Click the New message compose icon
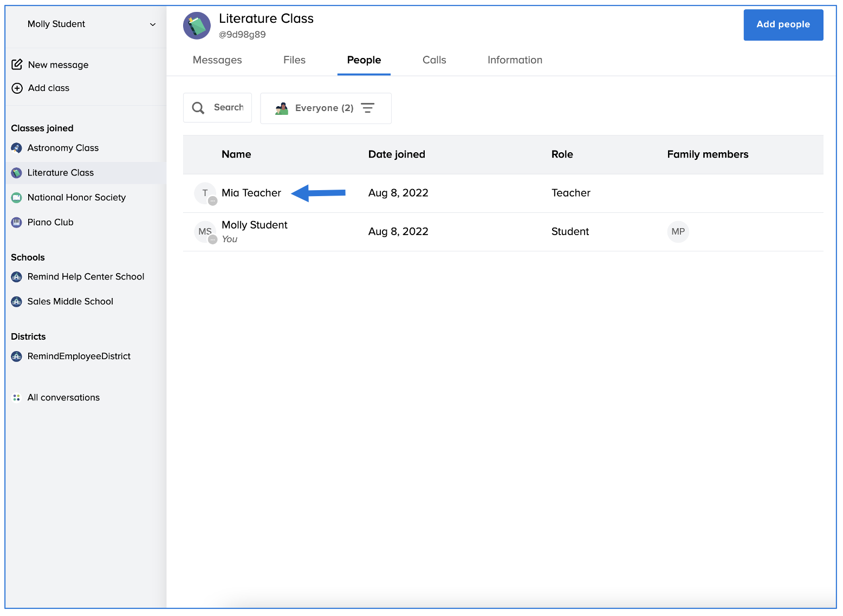843x616 pixels. 17,65
